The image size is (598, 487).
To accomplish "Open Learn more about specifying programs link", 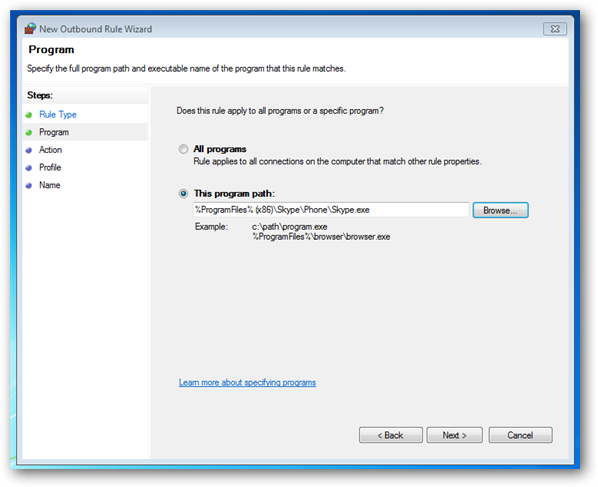I will (247, 383).
